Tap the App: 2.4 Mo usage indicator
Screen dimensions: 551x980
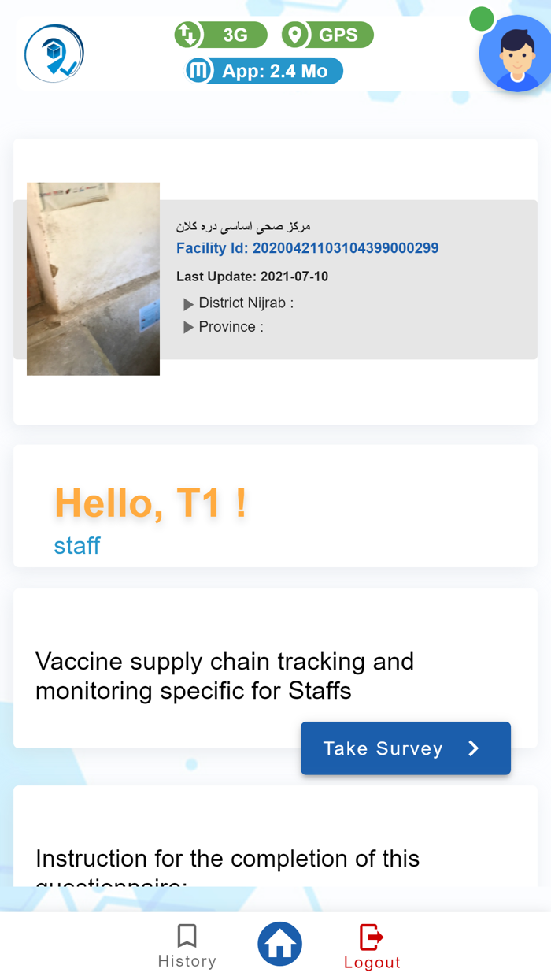coord(264,70)
